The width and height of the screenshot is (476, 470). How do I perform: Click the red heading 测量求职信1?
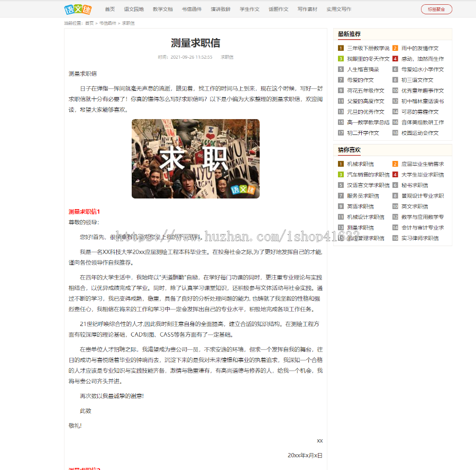84,212
